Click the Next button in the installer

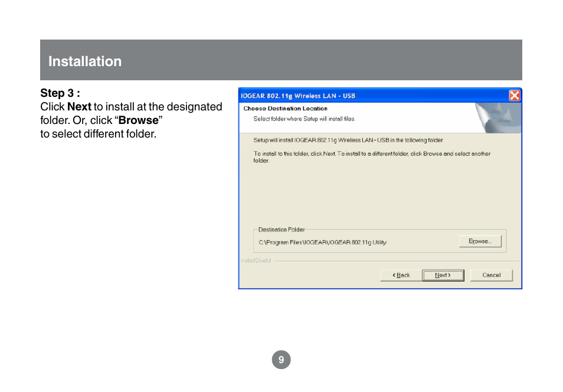point(443,275)
